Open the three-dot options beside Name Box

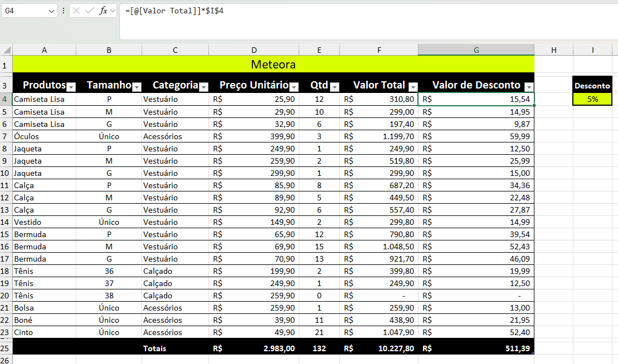click(63, 11)
